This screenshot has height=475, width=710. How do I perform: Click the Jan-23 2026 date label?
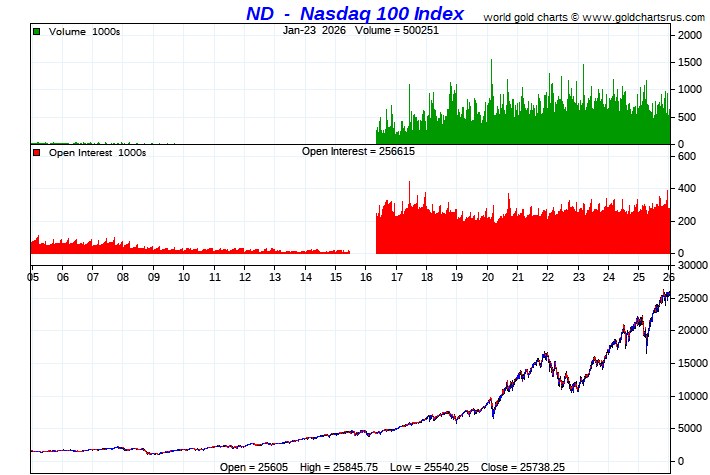[309, 30]
